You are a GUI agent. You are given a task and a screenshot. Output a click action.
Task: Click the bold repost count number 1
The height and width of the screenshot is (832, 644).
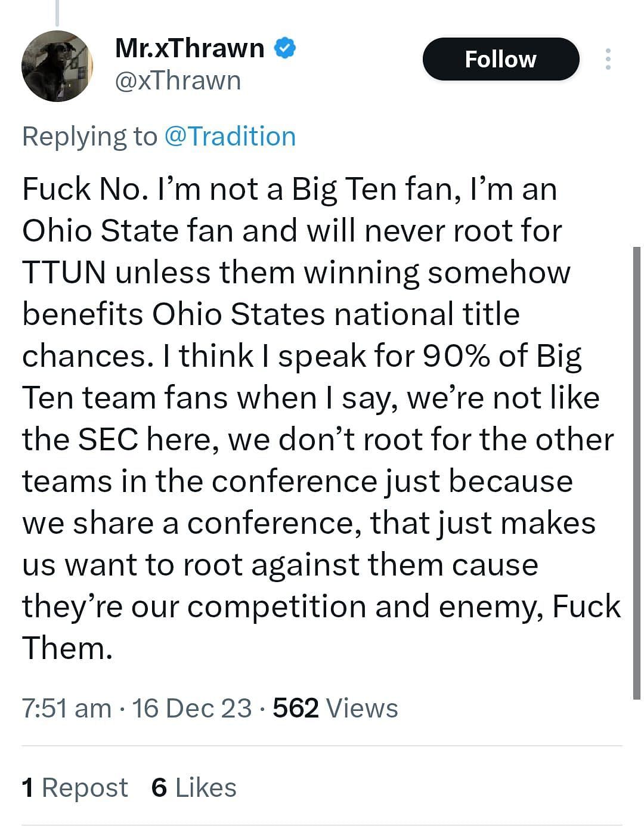pos(27,787)
